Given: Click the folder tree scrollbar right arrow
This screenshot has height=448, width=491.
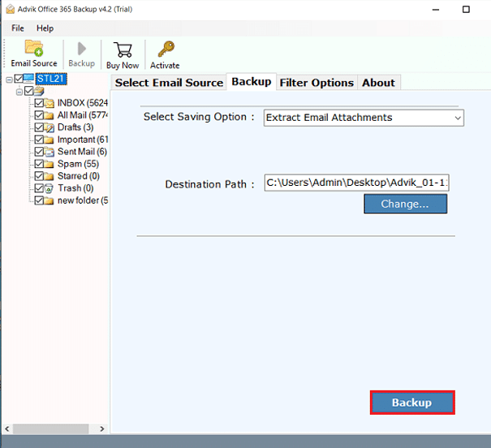Looking at the screenshot, I should 101,429.
